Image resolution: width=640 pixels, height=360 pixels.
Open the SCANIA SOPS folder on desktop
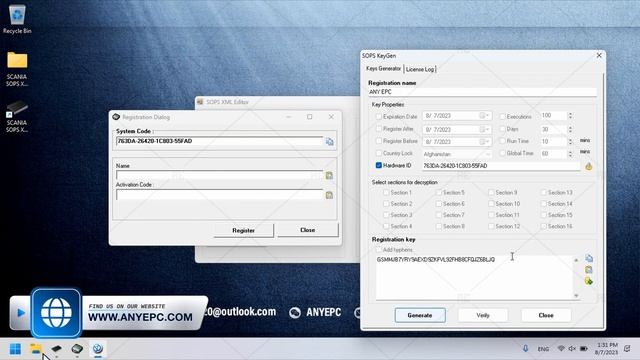click(17, 69)
